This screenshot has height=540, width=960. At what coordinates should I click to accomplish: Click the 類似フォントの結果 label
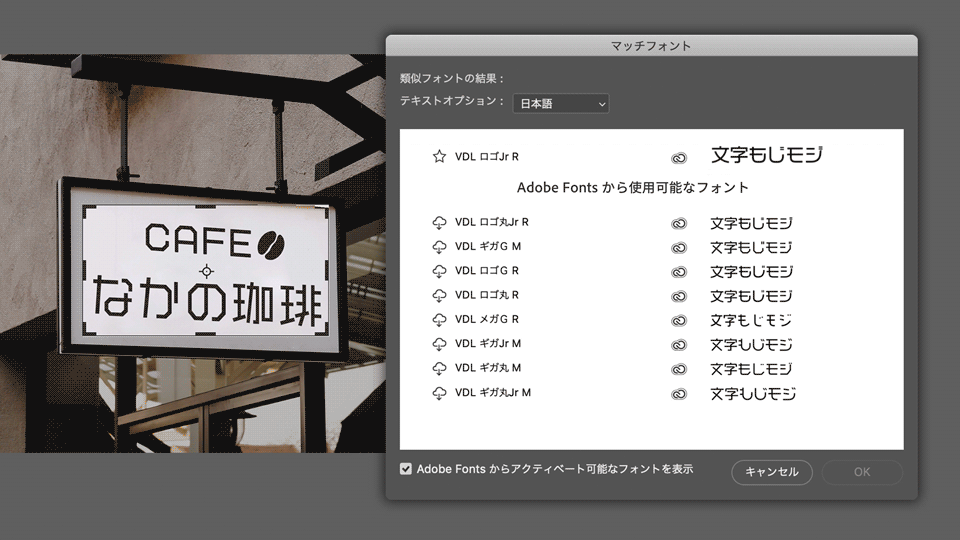click(x=452, y=78)
